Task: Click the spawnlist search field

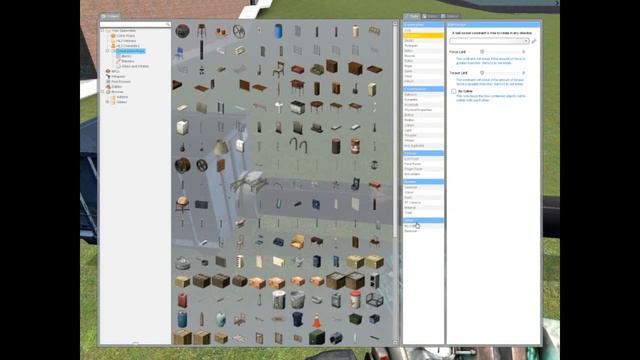Action: coord(135,24)
